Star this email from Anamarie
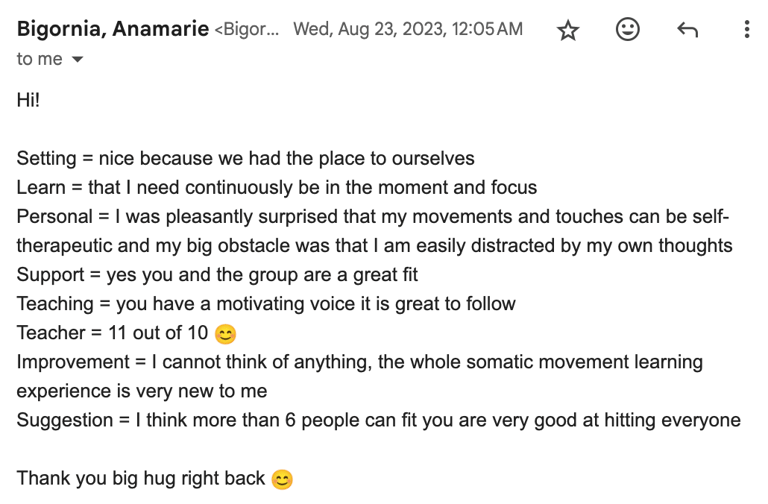This screenshot has width=768, height=504. 568,30
